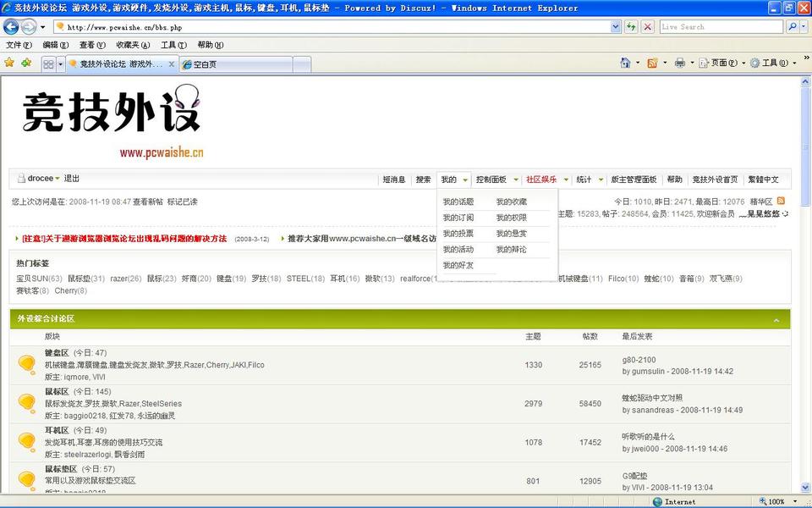812x508 pixels.
Task: Open a new blank tab button
Action: tap(302, 64)
